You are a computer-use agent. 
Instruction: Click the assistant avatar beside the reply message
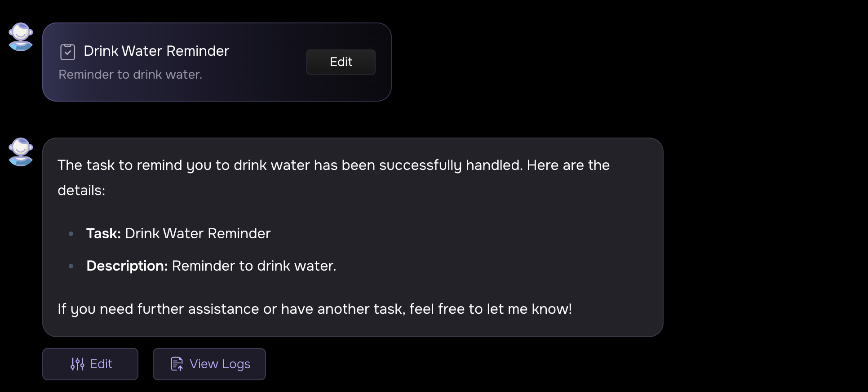pos(21,152)
